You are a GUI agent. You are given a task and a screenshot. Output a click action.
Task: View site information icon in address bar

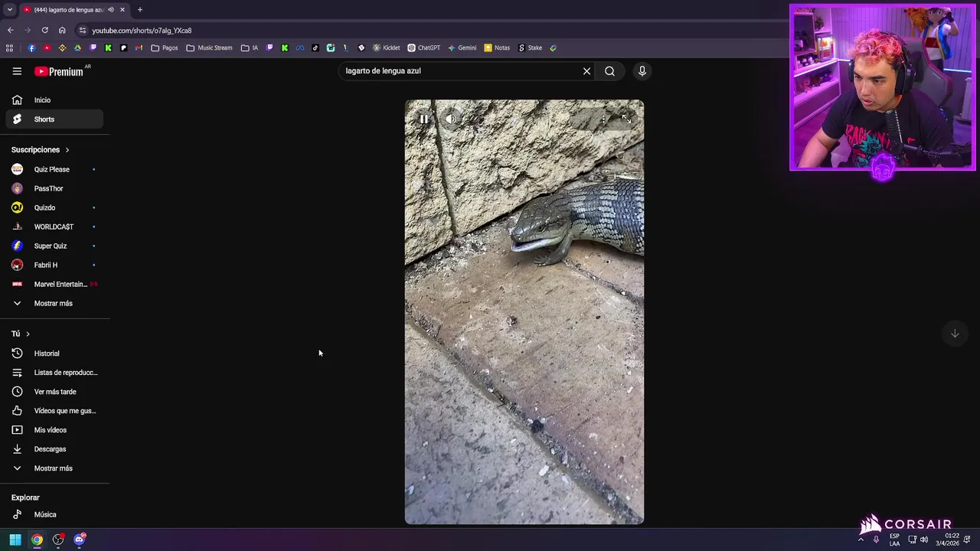[82, 31]
